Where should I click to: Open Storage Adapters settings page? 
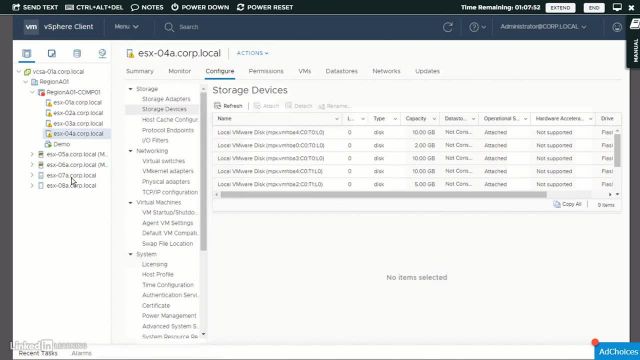tap(166, 99)
